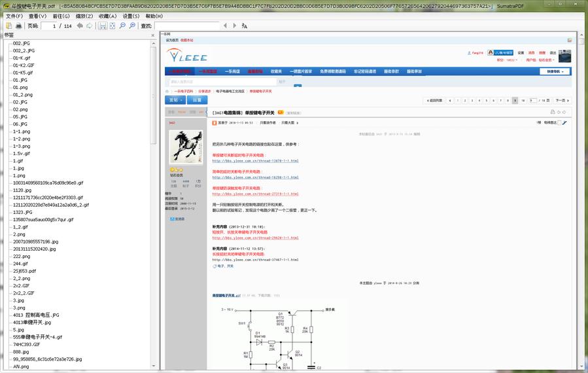Click the Open file toolbar icon
This screenshot has width=588, height=373.
(x=9, y=26)
